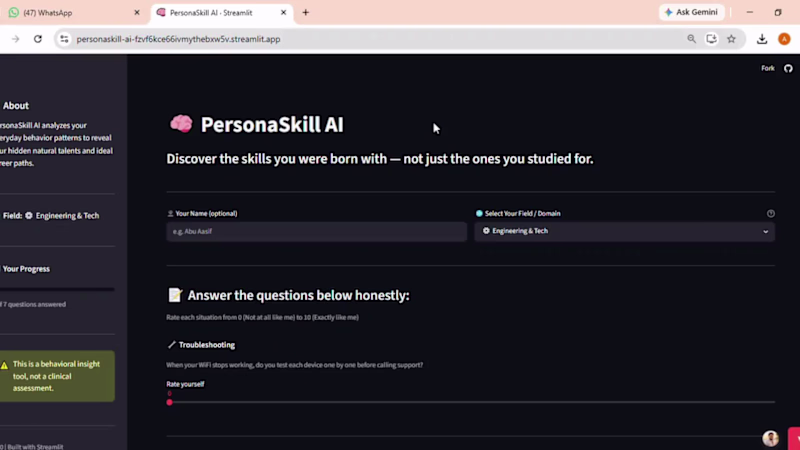The width and height of the screenshot is (800, 450).
Task: Click the Field: Engineering & Tech sidebar text
Action: (x=50, y=216)
